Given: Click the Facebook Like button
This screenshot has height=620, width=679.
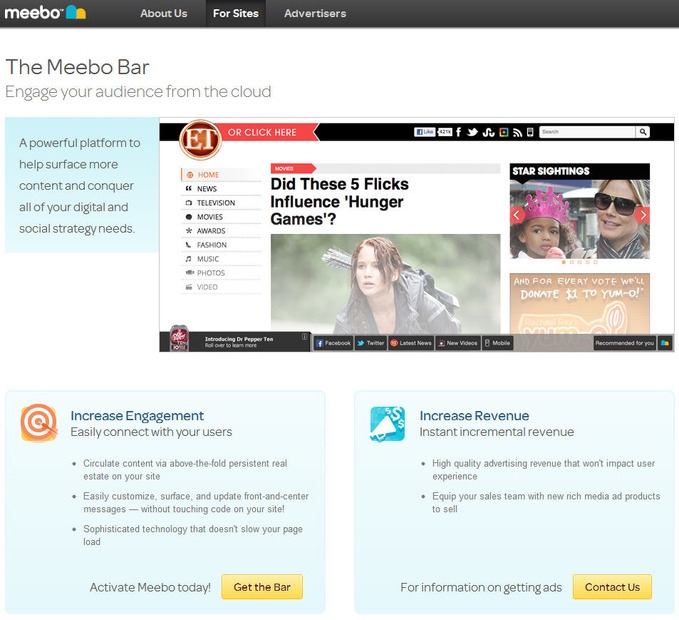Looking at the screenshot, I should tap(424, 132).
